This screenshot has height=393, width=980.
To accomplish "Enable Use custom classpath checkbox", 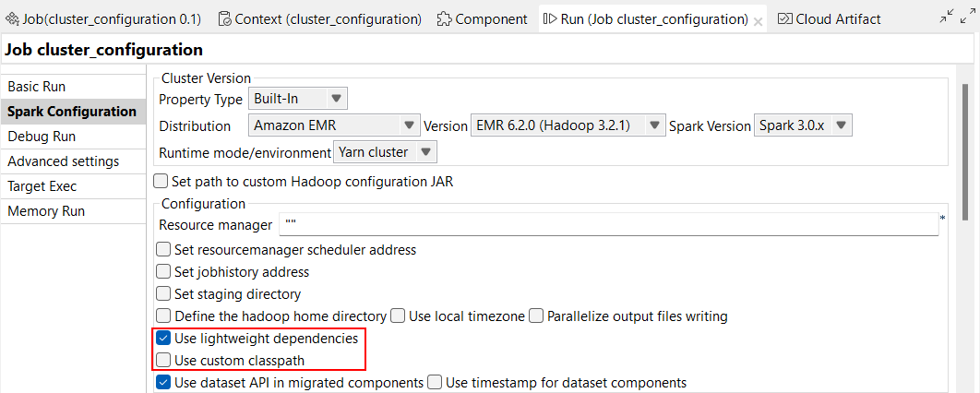I will [164, 361].
